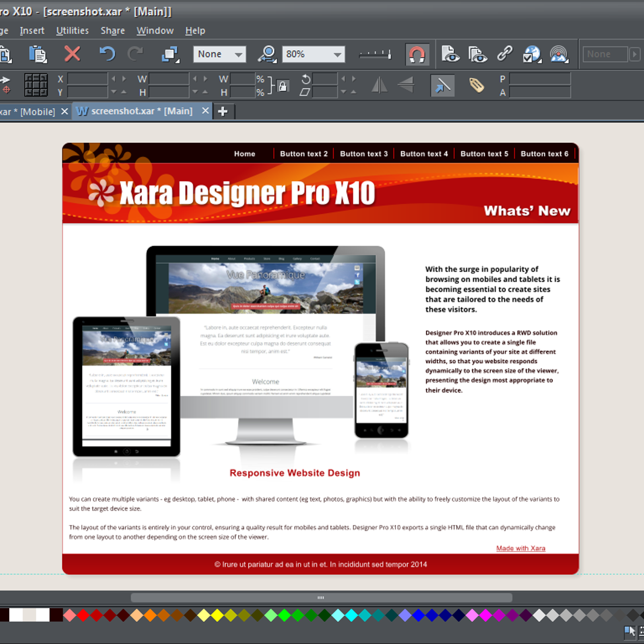Image resolution: width=644 pixels, height=644 pixels.
Task: Open the Share menu
Action: pyautogui.click(x=113, y=31)
